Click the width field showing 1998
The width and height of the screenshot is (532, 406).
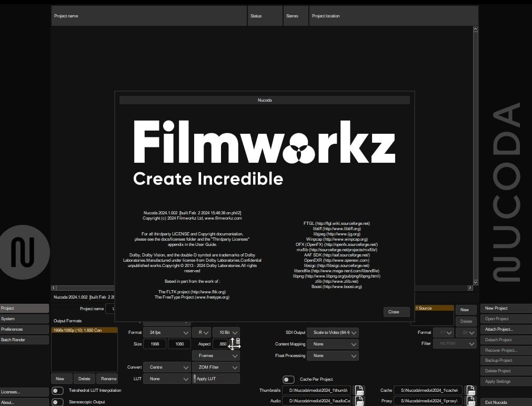click(x=155, y=344)
